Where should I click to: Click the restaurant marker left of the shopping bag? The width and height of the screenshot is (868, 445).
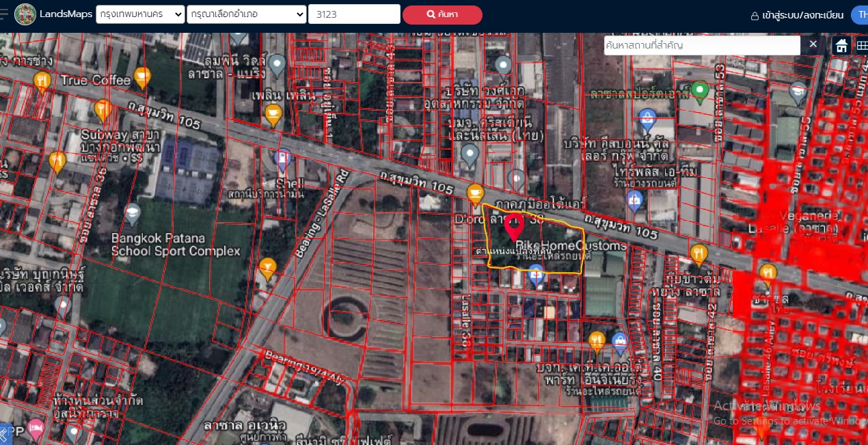point(597,342)
